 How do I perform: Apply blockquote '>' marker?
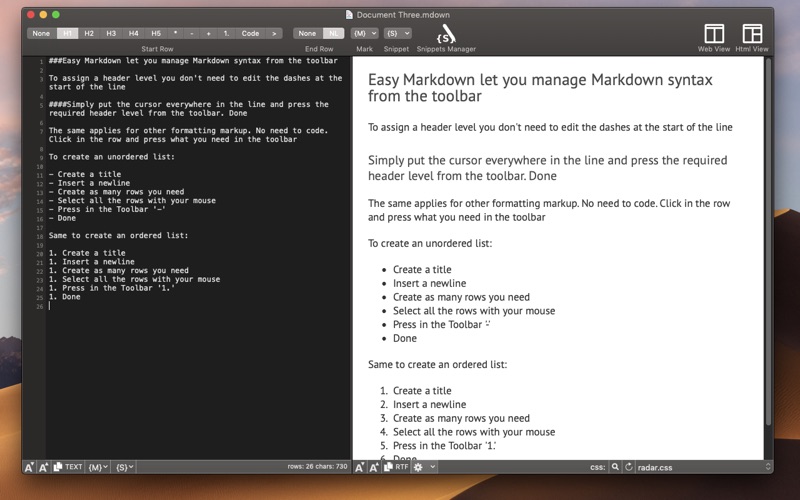274,33
